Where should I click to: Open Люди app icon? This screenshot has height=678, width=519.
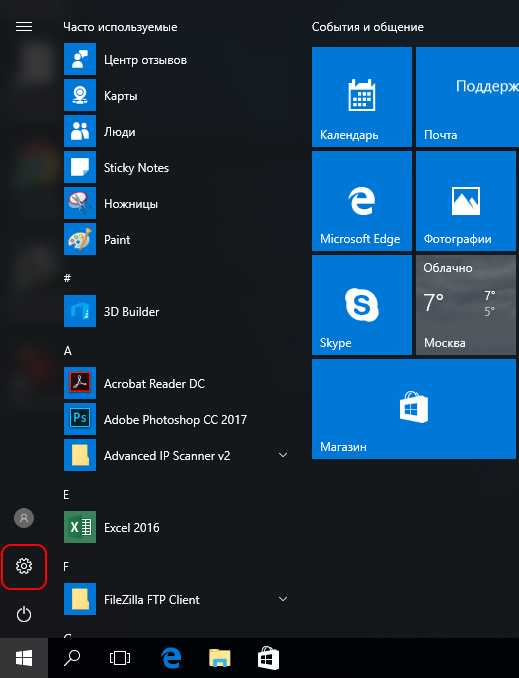point(80,131)
